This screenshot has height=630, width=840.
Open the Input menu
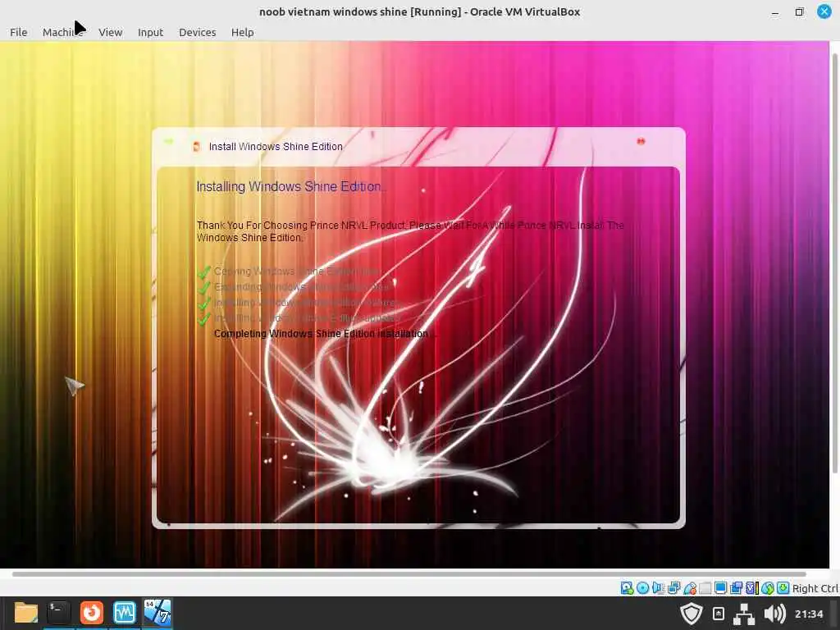click(x=151, y=32)
